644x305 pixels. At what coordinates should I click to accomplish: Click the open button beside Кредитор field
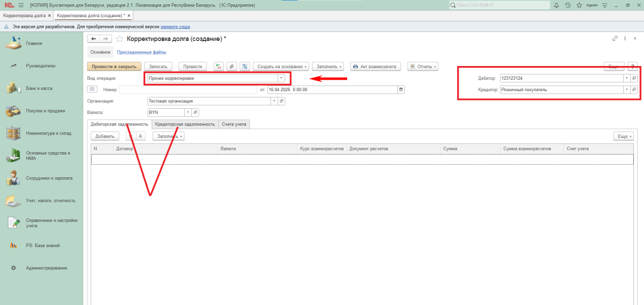(x=634, y=89)
